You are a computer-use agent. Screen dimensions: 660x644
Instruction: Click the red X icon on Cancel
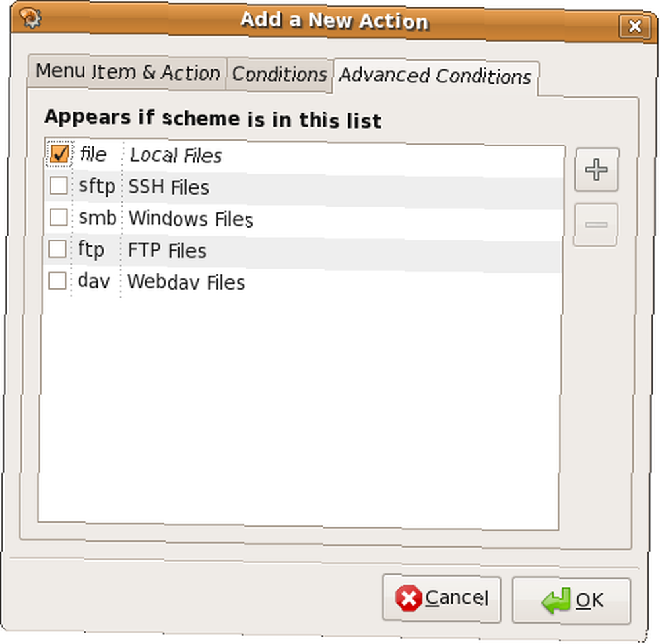click(409, 598)
